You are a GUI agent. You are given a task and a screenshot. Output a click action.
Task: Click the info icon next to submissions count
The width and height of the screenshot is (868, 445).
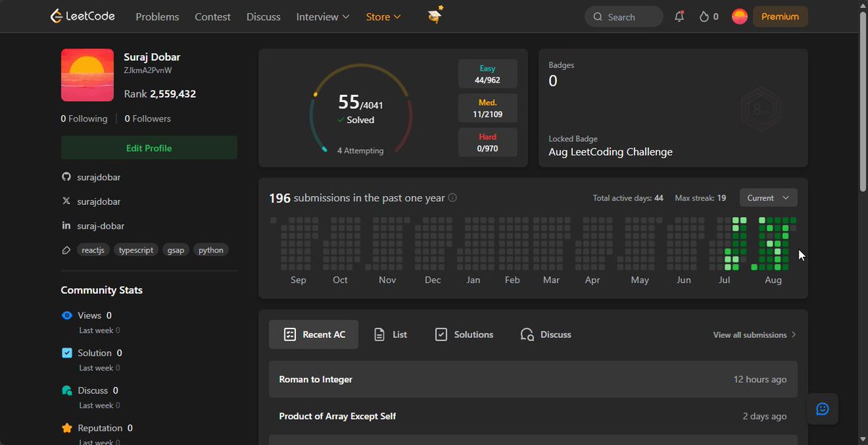tap(453, 198)
